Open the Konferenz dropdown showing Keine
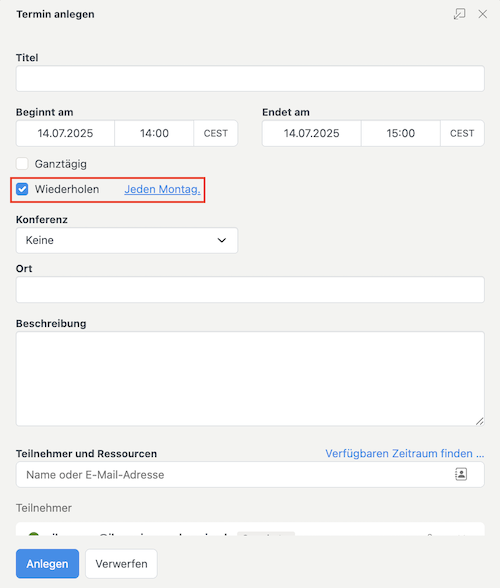Image resolution: width=500 pixels, height=588 pixels. pyautogui.click(x=127, y=240)
